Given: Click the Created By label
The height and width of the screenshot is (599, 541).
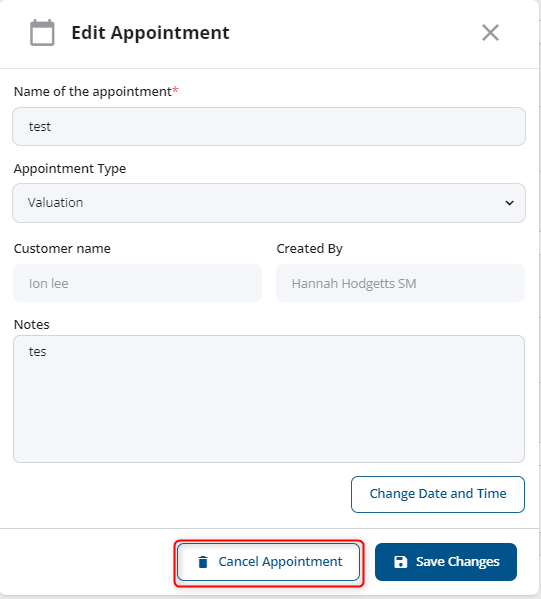Looking at the screenshot, I should tap(309, 249).
